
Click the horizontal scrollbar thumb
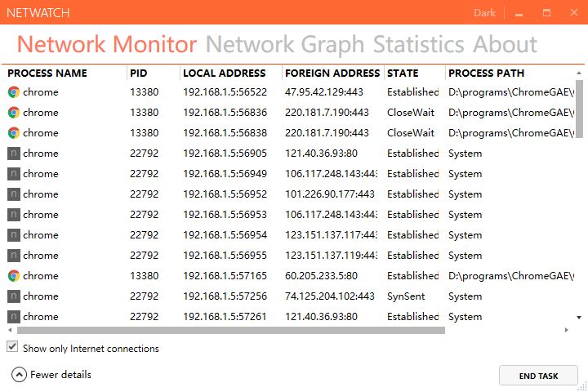(231, 330)
